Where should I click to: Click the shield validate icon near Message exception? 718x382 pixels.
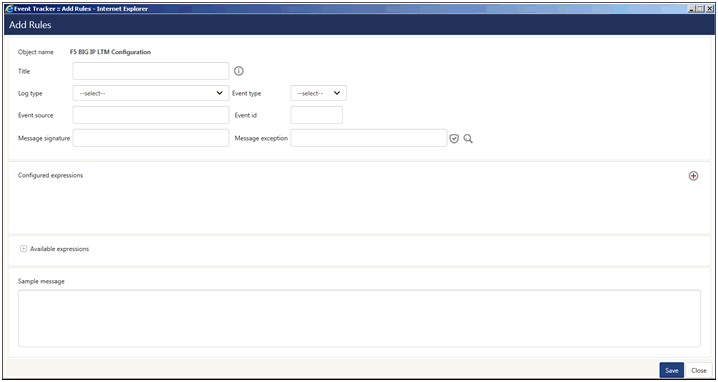[454, 139]
